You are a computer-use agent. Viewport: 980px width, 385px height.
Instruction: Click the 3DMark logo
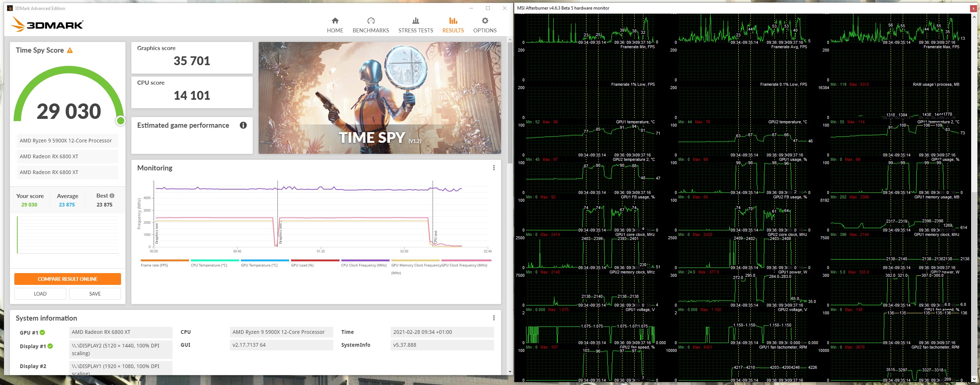coord(47,24)
